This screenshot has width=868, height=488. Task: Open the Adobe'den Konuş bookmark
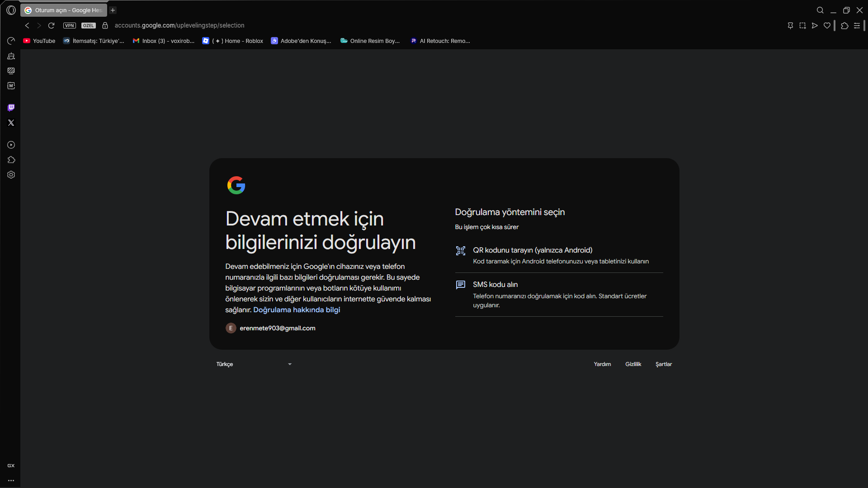coord(301,41)
